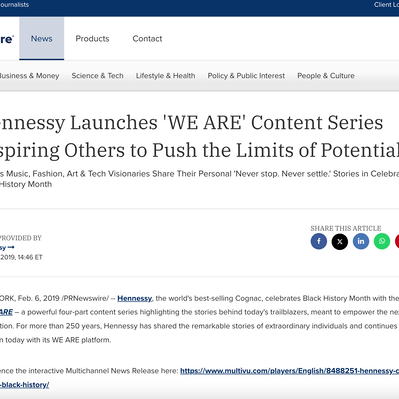Expand Business & Money category

(29, 76)
